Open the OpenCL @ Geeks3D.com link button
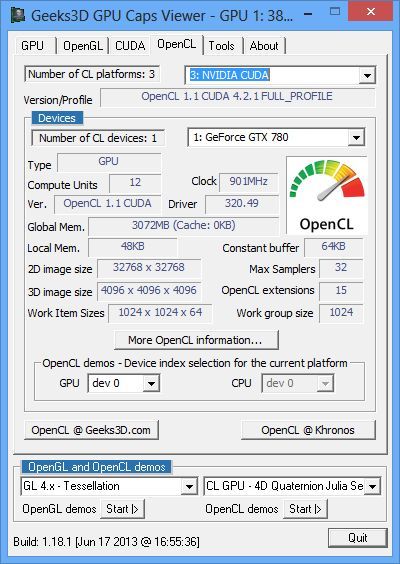 click(91, 430)
